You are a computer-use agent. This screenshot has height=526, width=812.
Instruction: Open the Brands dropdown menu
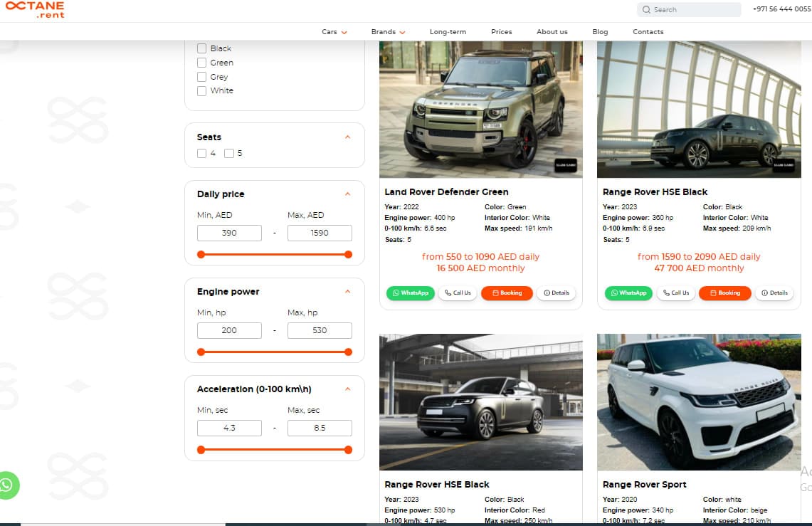pos(388,31)
